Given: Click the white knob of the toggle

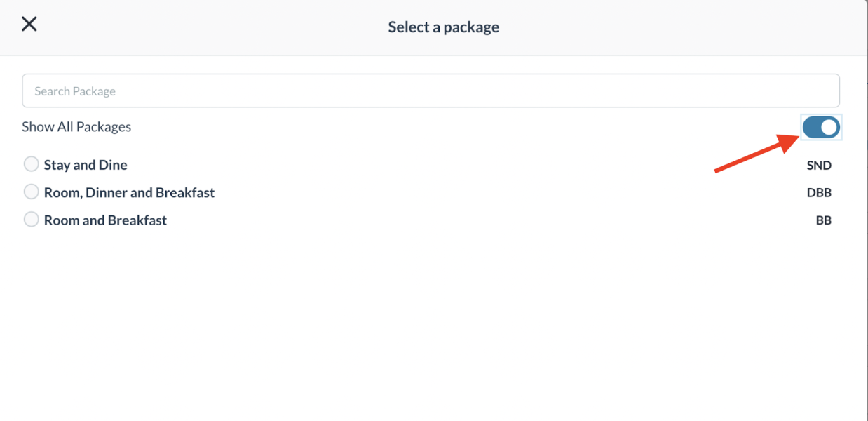Looking at the screenshot, I should [829, 127].
